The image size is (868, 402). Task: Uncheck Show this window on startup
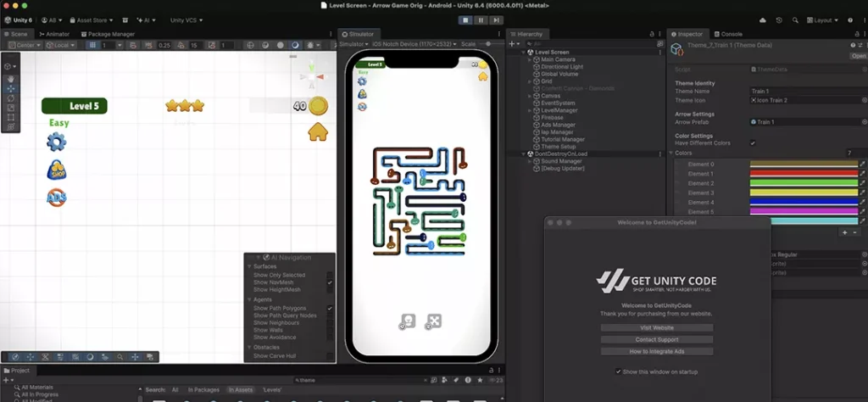[618, 371]
